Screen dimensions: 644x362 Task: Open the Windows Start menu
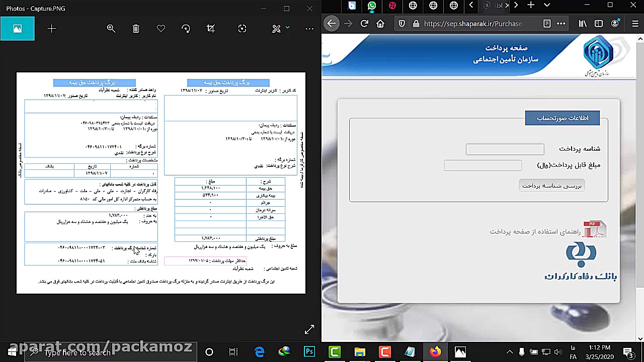coord(12,352)
